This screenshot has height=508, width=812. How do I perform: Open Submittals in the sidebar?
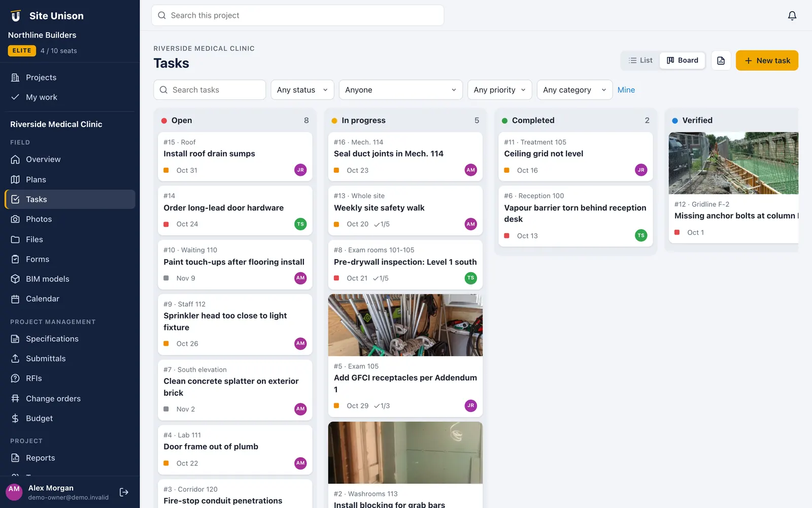pos(70,359)
